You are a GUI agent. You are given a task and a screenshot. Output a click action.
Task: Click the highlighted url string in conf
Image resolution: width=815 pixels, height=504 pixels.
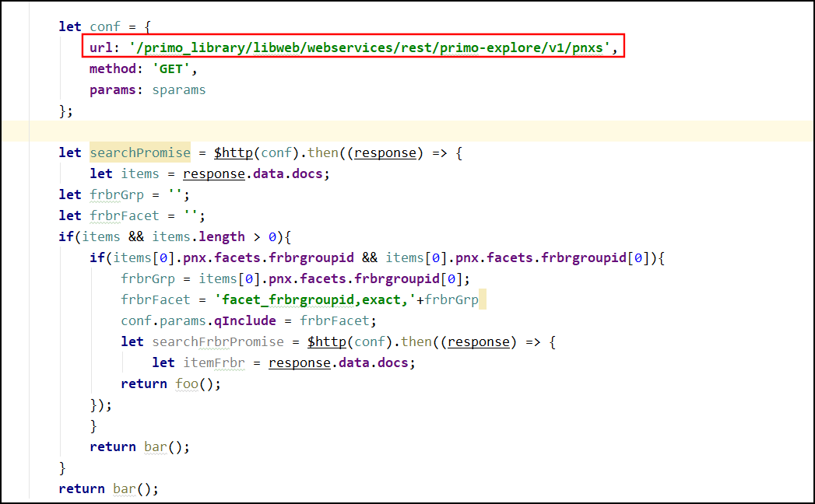pyautogui.click(x=370, y=47)
